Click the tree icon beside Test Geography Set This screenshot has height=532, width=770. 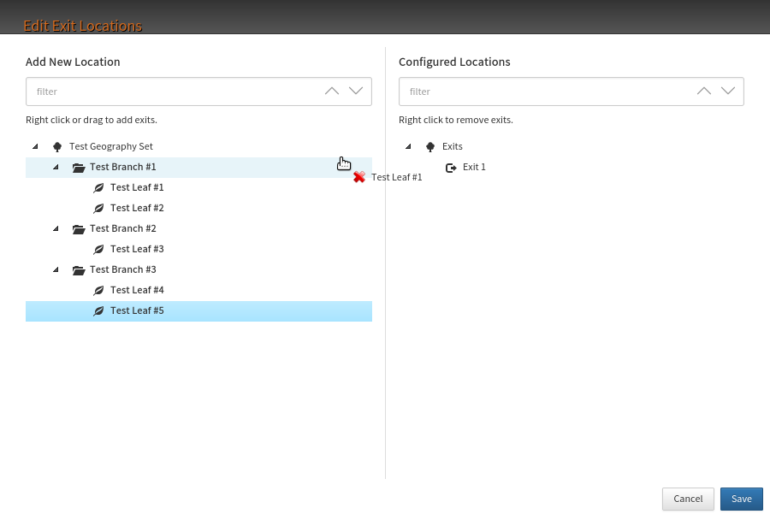(x=57, y=146)
